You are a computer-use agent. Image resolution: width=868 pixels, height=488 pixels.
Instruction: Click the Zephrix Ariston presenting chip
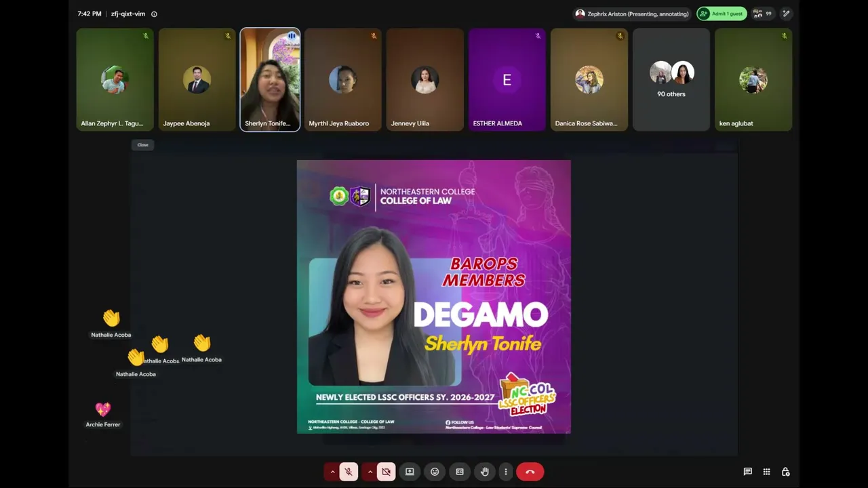(632, 14)
